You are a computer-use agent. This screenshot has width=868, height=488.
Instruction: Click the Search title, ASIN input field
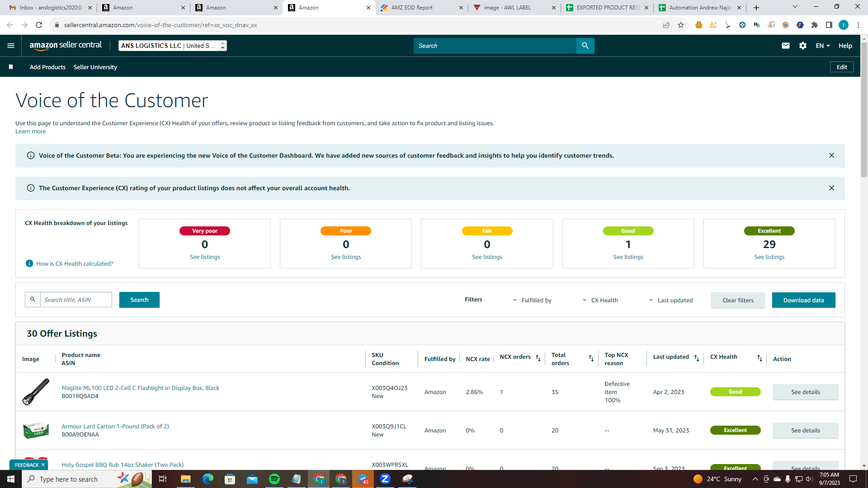(76, 300)
